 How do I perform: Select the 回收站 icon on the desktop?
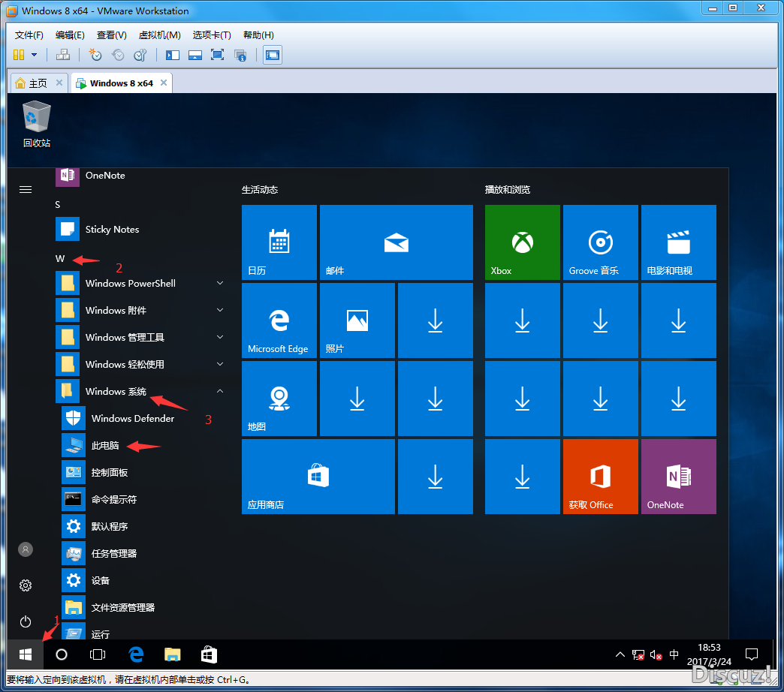37,125
